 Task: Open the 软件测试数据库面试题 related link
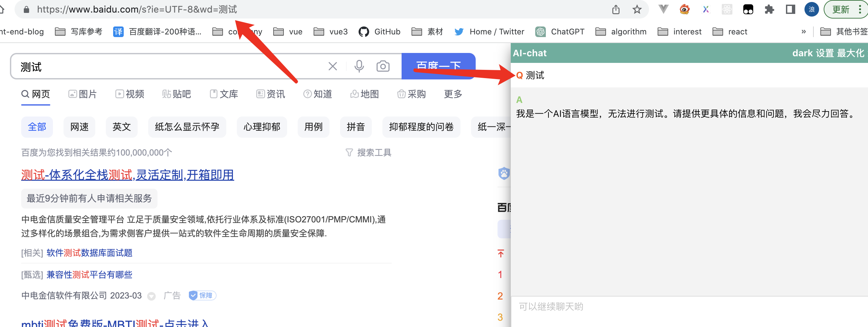[x=89, y=253]
